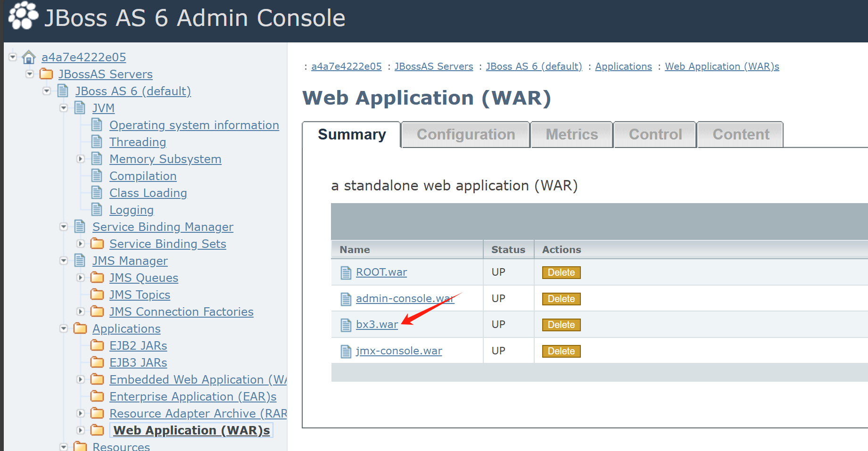This screenshot has height=451, width=868.
Task: Click the JBossAS Servers breadcrumb link
Action: point(434,66)
